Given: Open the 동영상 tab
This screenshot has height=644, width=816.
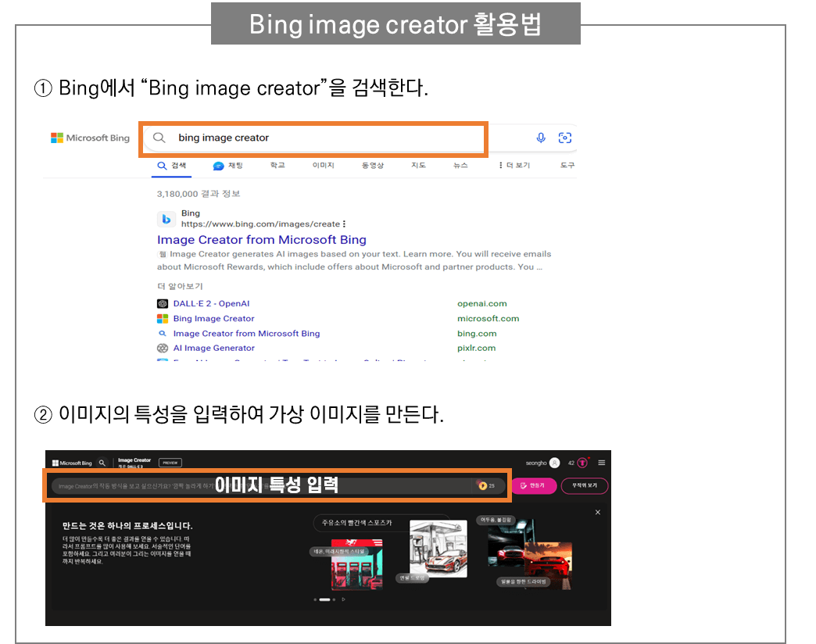Looking at the screenshot, I should click(x=373, y=165).
